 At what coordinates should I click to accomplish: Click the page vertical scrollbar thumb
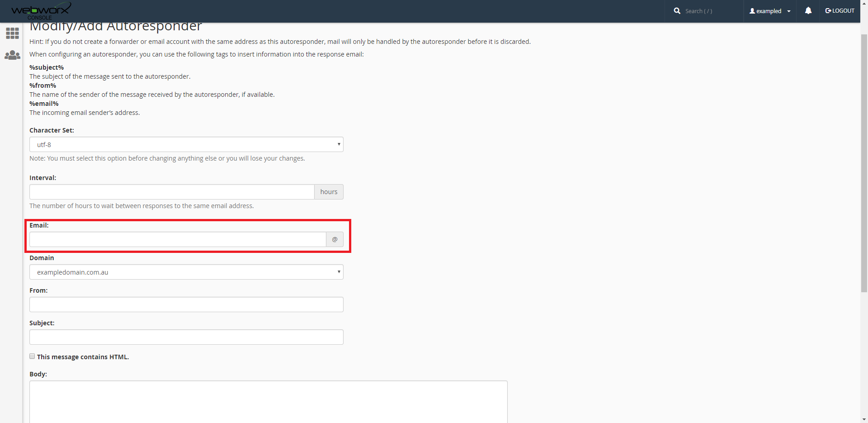click(x=864, y=163)
